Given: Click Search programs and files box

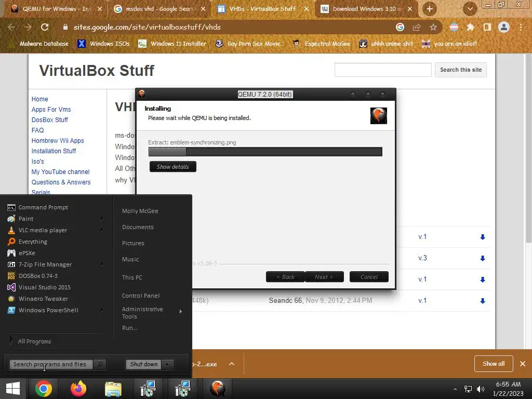Looking at the screenshot, I should (51, 364).
